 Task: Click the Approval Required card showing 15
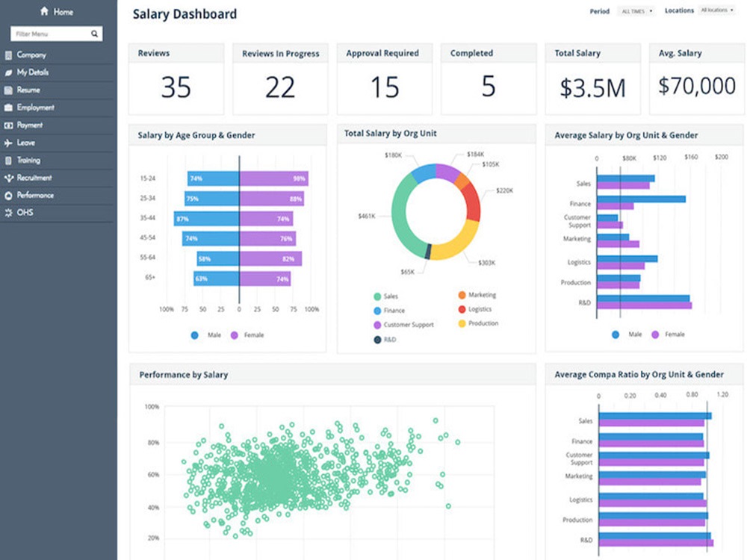click(385, 79)
